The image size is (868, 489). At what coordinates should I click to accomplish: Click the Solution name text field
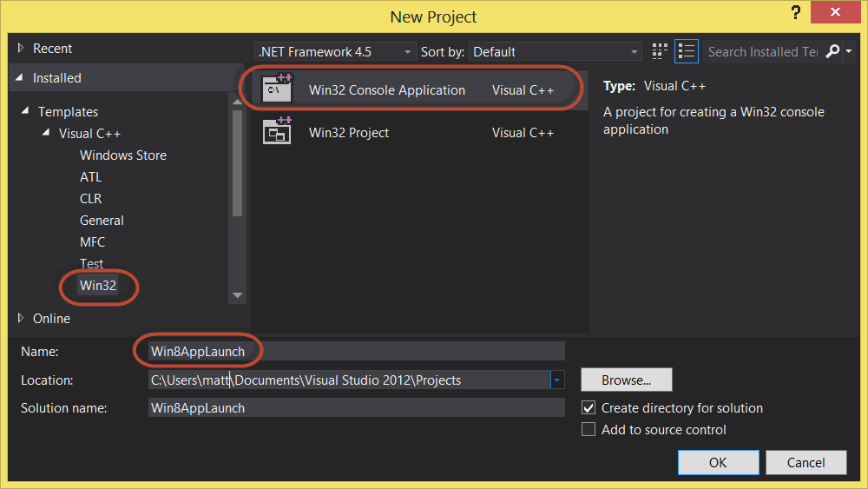coord(357,408)
